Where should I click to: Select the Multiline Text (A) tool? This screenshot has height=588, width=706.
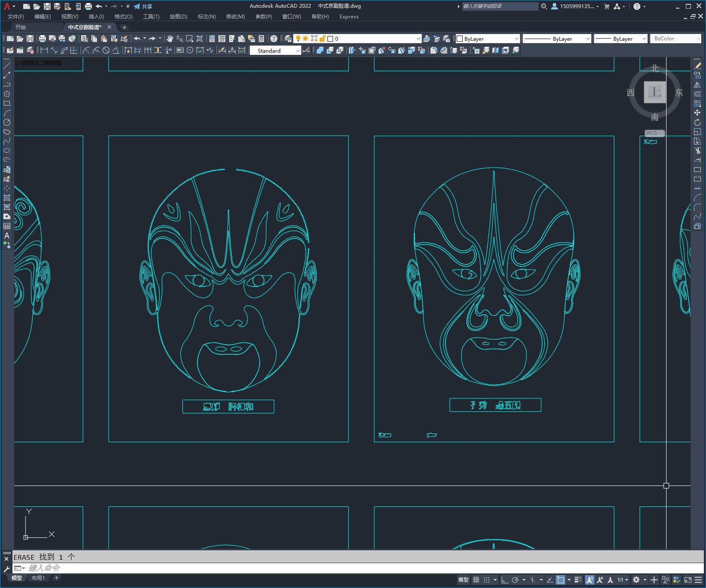coord(7,235)
